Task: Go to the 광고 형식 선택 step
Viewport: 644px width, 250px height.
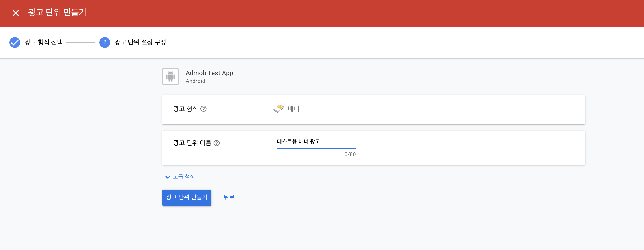Action: 43,42
